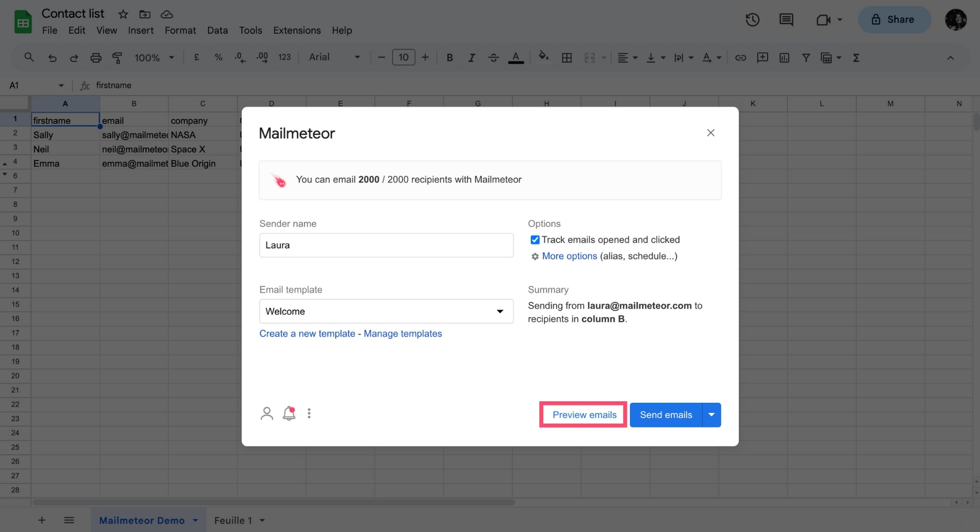Click the notifications bell icon in Mailmeteor

[289, 413]
